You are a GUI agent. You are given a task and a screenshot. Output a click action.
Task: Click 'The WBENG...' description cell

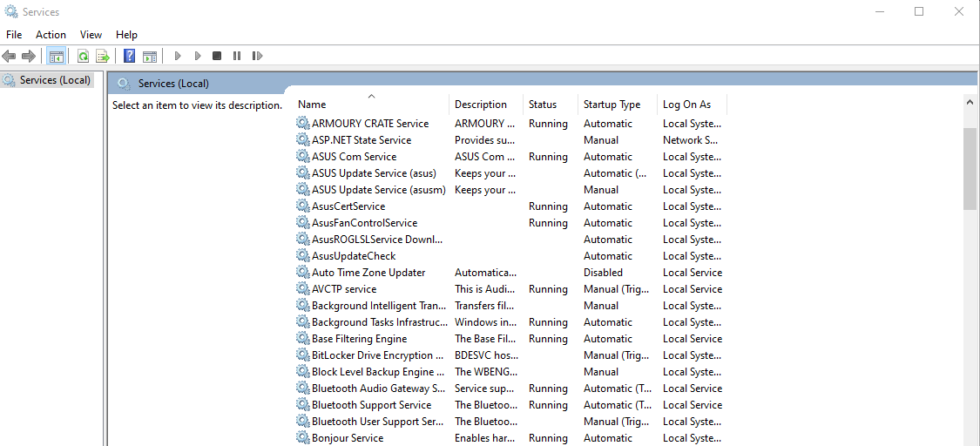click(x=485, y=372)
